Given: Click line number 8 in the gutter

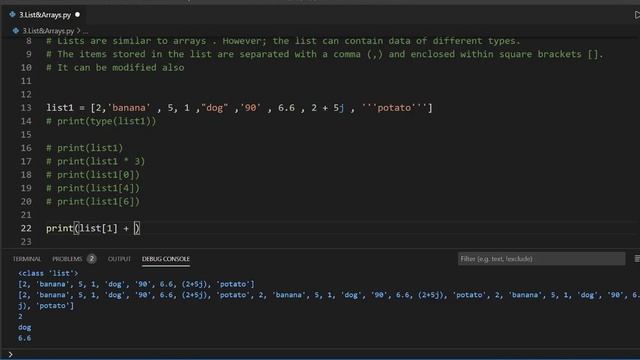Looking at the screenshot, I should tap(29, 41).
